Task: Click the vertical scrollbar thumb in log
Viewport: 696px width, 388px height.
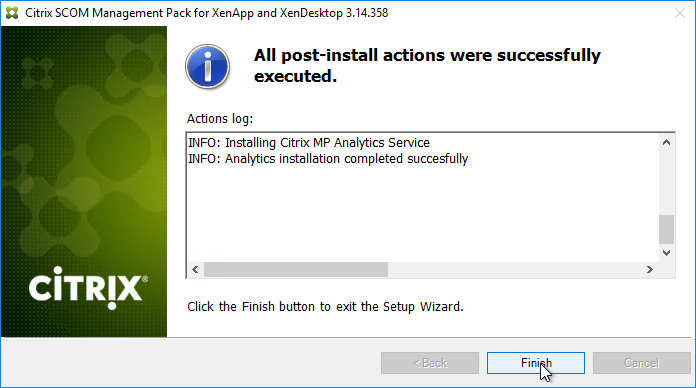Action: pyautogui.click(x=666, y=229)
